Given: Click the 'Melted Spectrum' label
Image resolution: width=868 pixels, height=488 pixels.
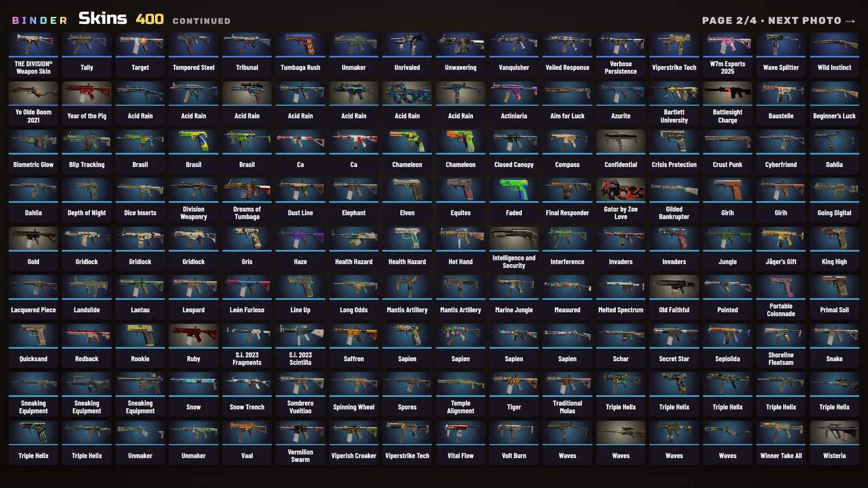Looking at the screenshot, I should (x=621, y=310).
